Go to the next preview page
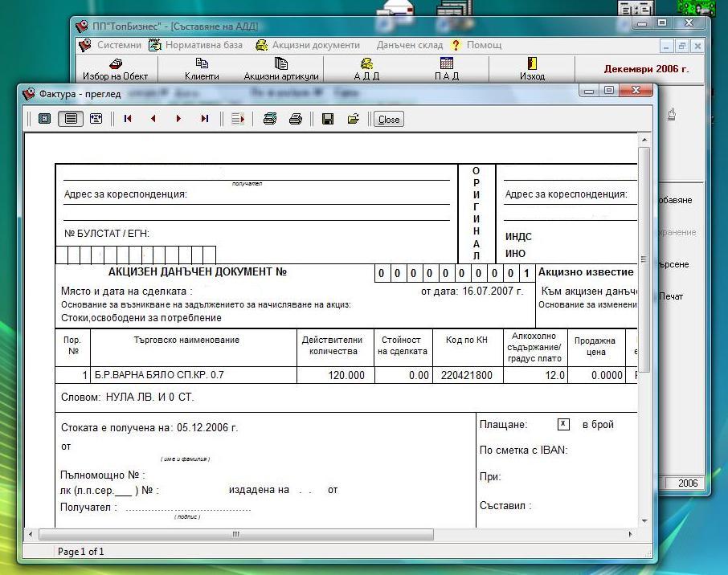Viewport: 728px width, 575px height. [178, 119]
